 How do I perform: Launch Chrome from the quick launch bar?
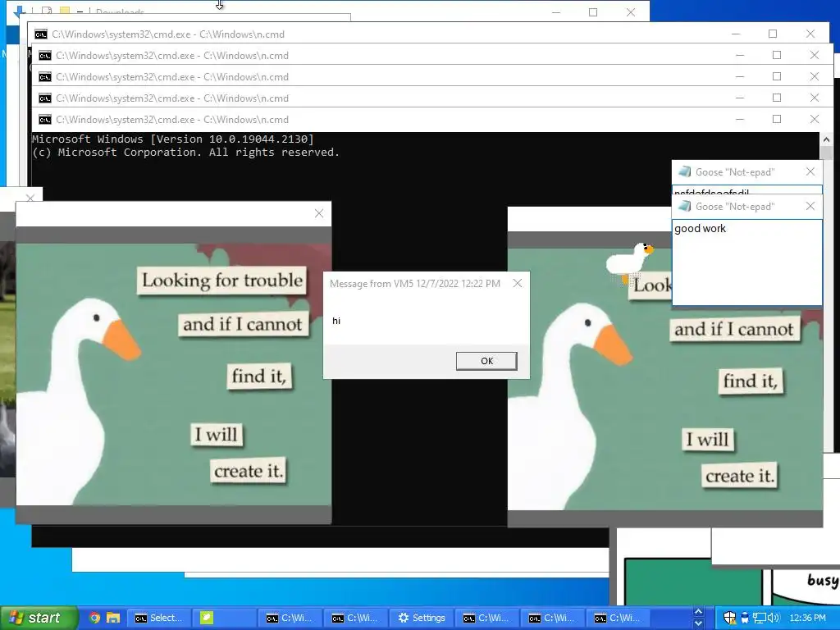point(95,618)
